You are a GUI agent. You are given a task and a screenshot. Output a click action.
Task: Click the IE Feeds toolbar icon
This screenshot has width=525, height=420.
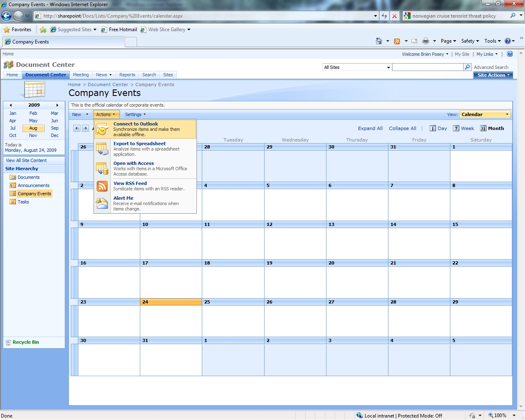click(397, 41)
